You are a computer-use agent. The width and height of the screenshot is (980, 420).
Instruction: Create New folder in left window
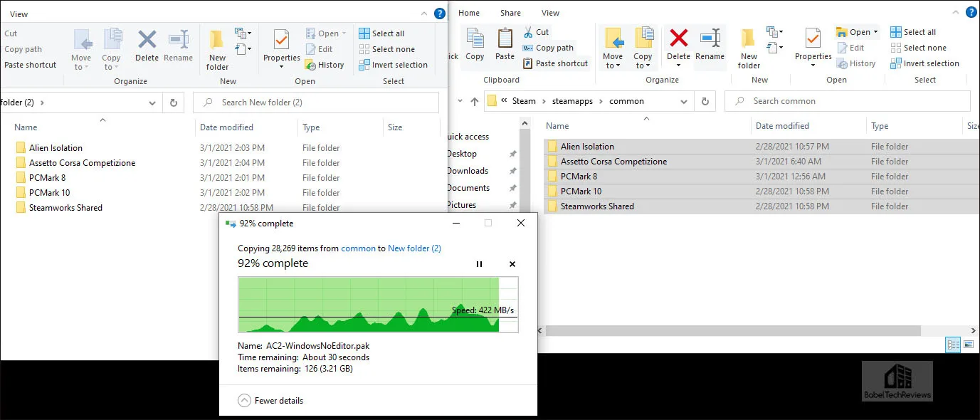217,48
